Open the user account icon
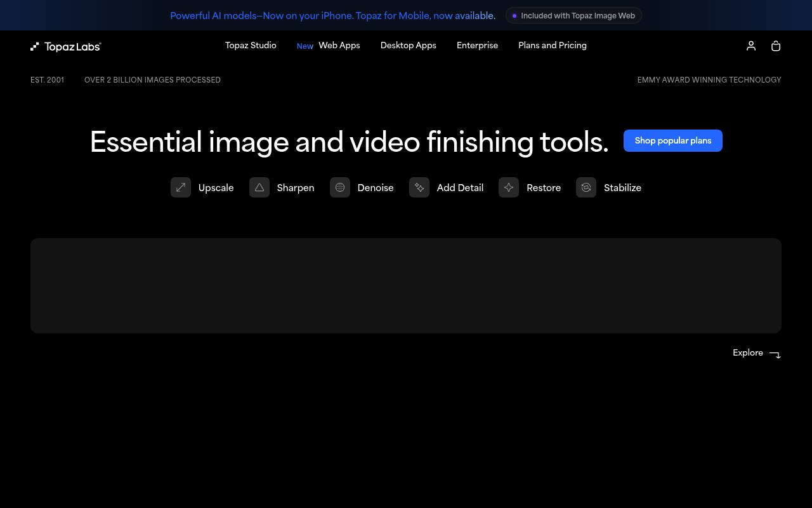Viewport: 812px width, 508px height. 751,46
